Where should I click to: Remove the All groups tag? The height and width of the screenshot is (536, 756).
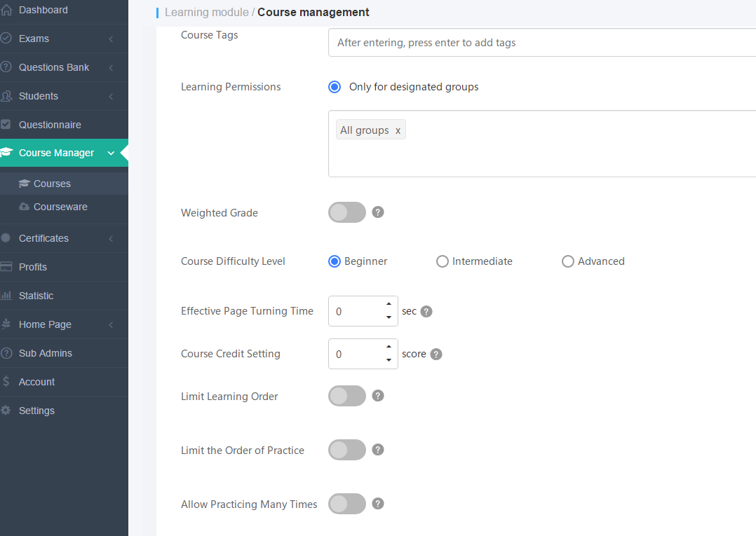click(x=398, y=130)
